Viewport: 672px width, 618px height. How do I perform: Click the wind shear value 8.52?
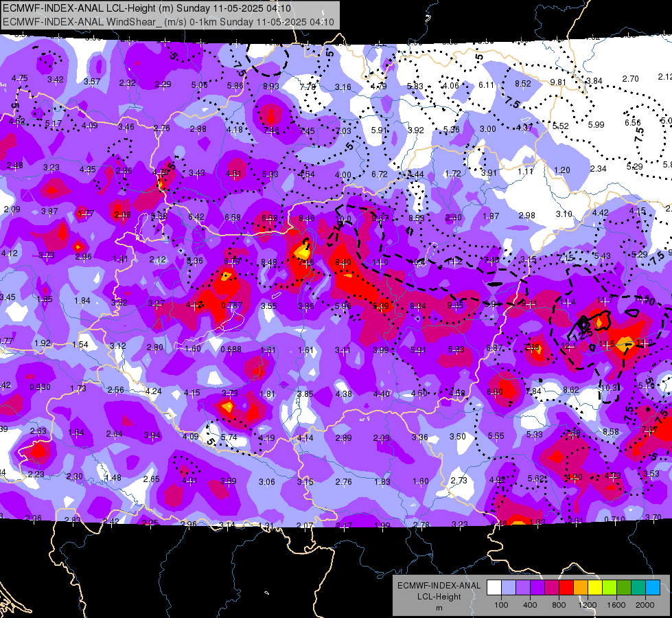point(523,84)
